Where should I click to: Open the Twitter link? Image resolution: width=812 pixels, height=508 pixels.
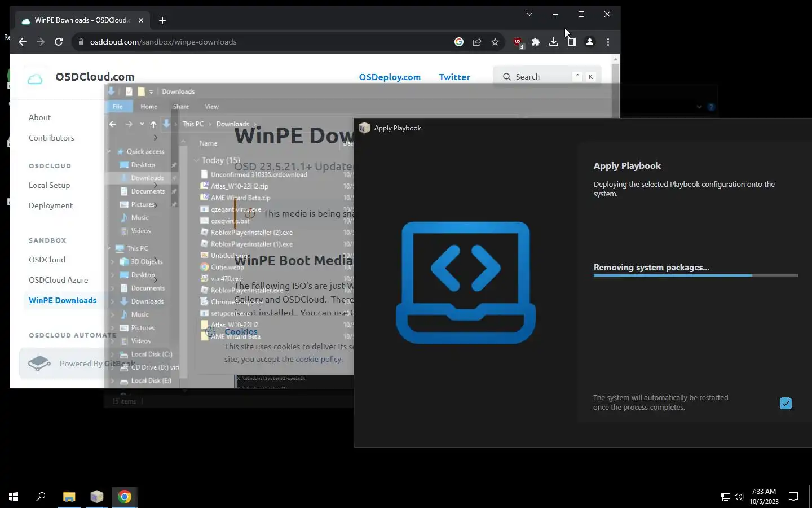tap(454, 77)
